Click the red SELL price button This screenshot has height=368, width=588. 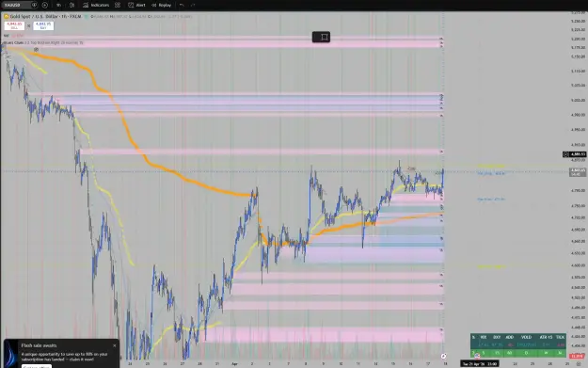coord(14,25)
